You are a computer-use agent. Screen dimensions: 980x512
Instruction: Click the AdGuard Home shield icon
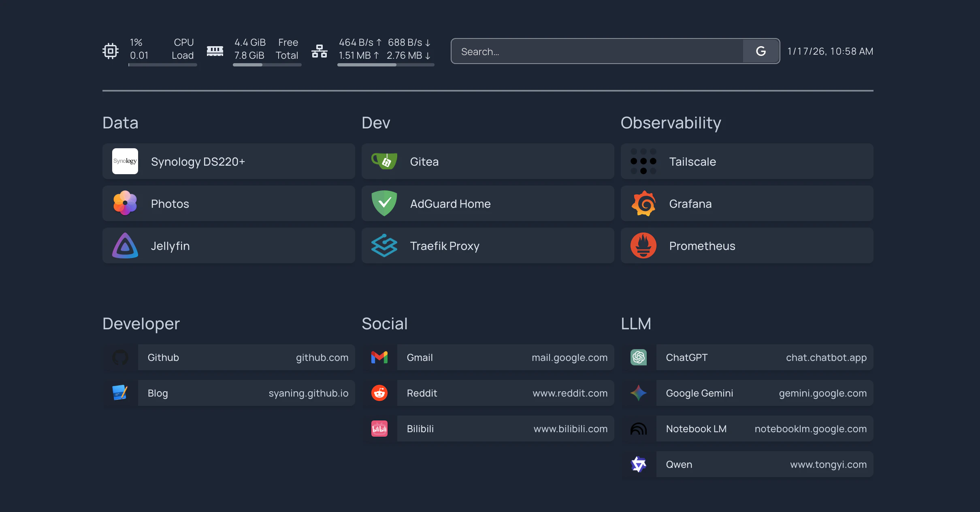[x=384, y=203]
